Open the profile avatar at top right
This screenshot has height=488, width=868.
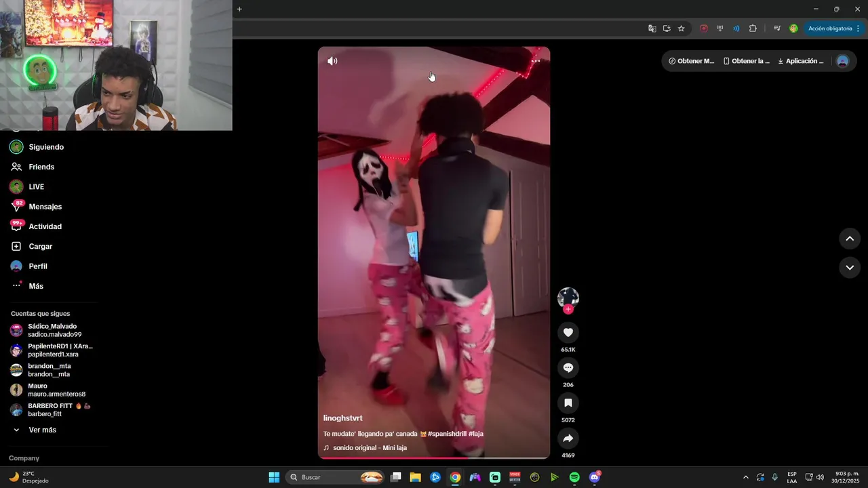tap(843, 61)
